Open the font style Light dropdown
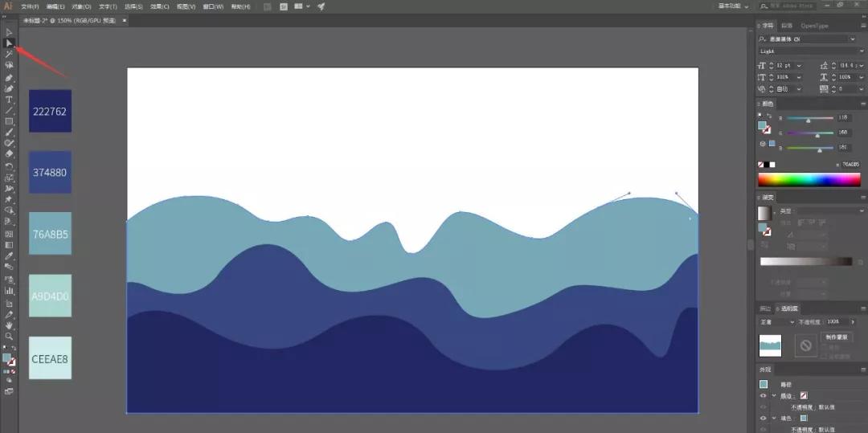This screenshot has height=433, width=868. [x=807, y=51]
